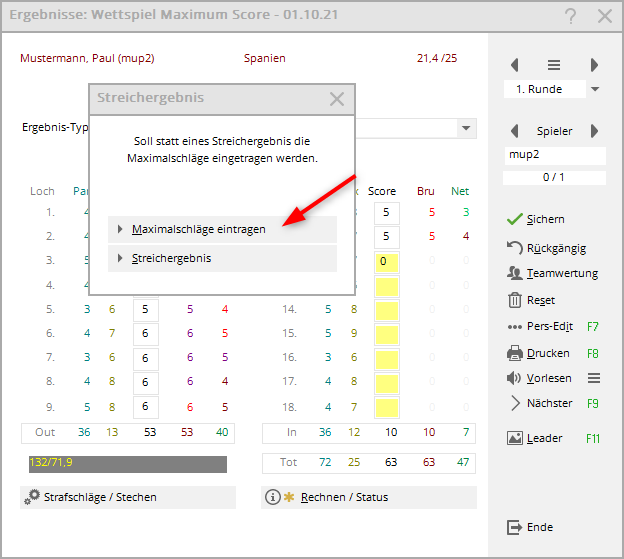Open the help question mark icon
Image resolution: width=624 pixels, height=559 pixels.
[570, 16]
